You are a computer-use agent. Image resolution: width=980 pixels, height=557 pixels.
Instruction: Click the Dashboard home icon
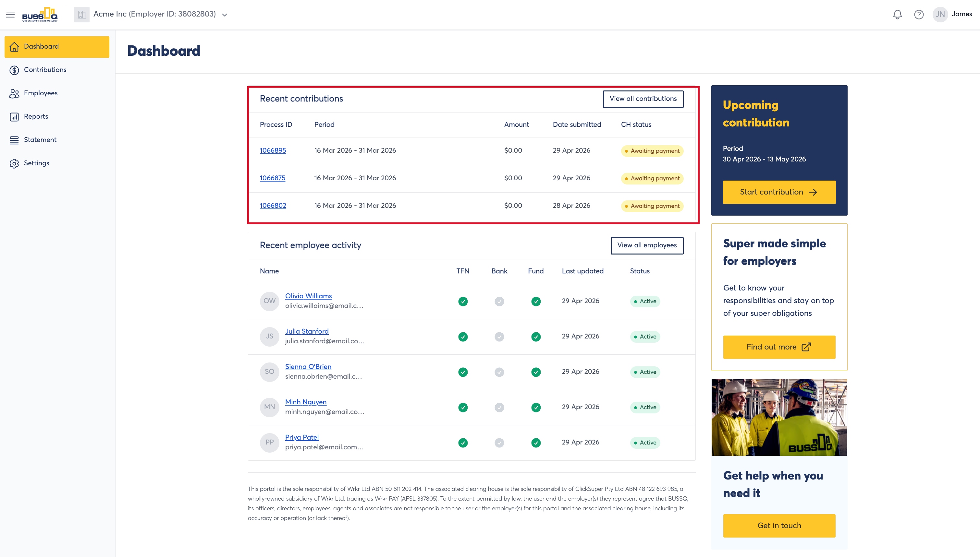(14, 47)
